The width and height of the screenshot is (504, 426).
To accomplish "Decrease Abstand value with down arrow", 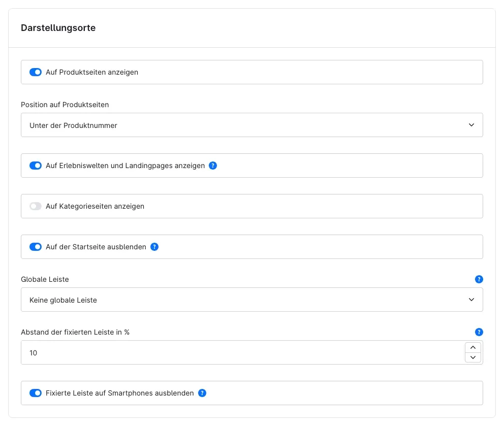I will click(x=473, y=357).
